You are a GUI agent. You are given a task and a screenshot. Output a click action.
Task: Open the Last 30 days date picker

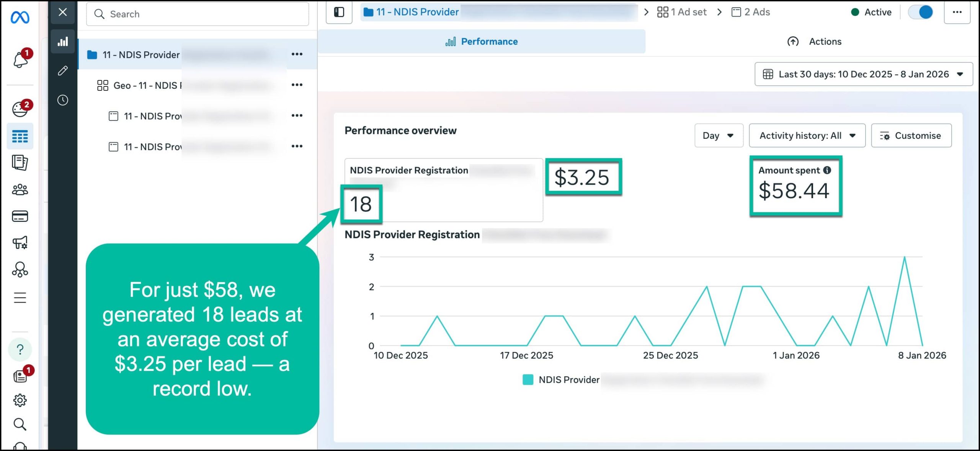[x=863, y=74]
